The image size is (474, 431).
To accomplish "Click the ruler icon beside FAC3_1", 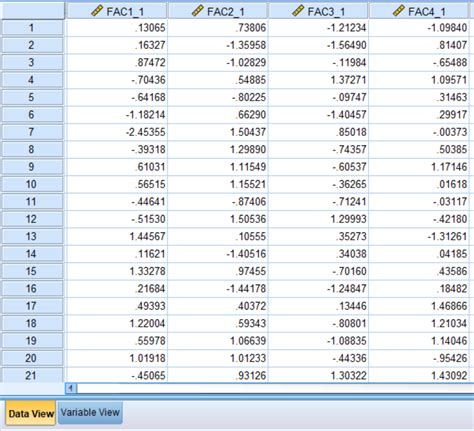I will (x=298, y=11).
